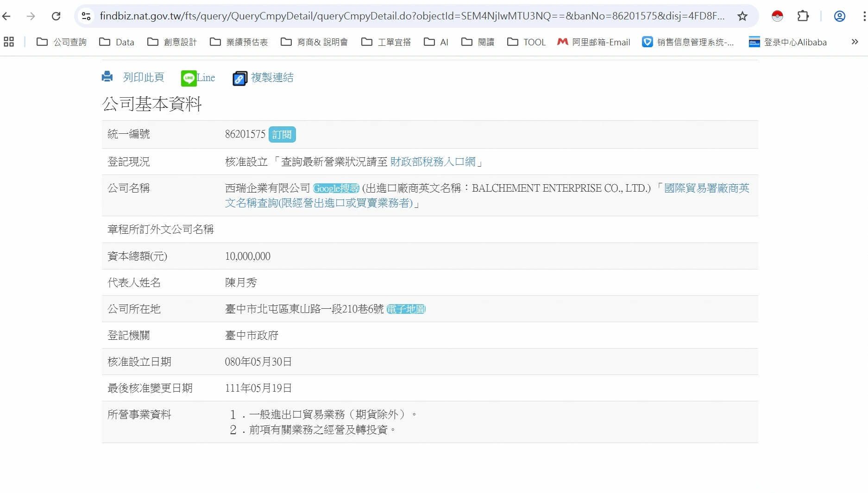Screen dimensions: 868x493
Task: Bookmark this page with the star icon
Action: [x=742, y=16]
